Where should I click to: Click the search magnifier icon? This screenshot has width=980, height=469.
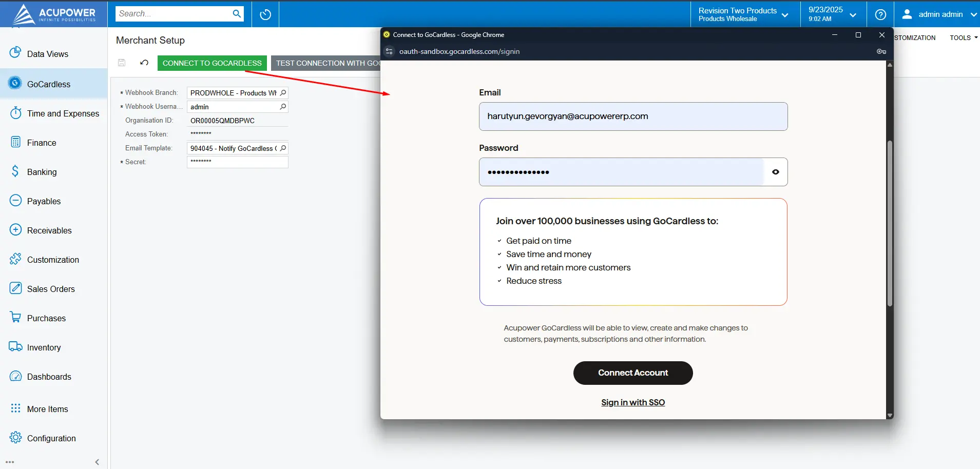tap(237, 14)
